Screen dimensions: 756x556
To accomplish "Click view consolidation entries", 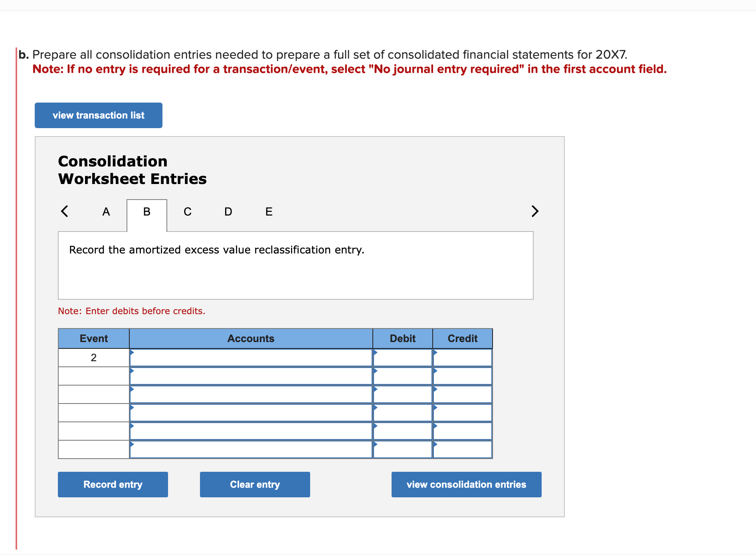I will (466, 484).
